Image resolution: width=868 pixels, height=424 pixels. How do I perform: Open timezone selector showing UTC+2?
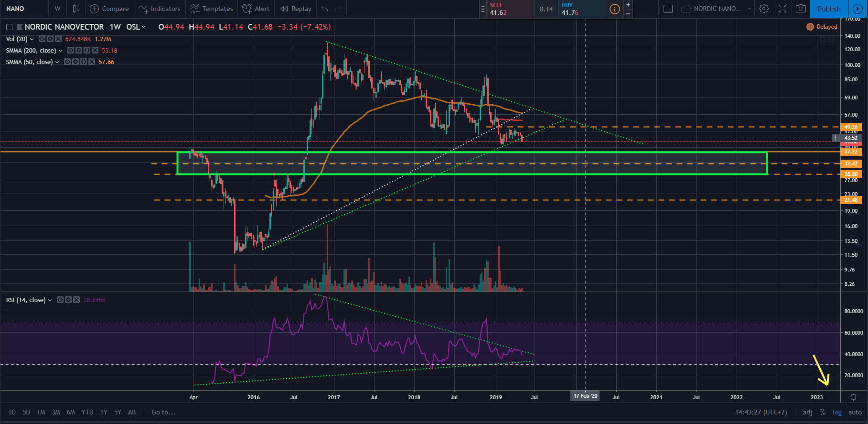[761, 412]
